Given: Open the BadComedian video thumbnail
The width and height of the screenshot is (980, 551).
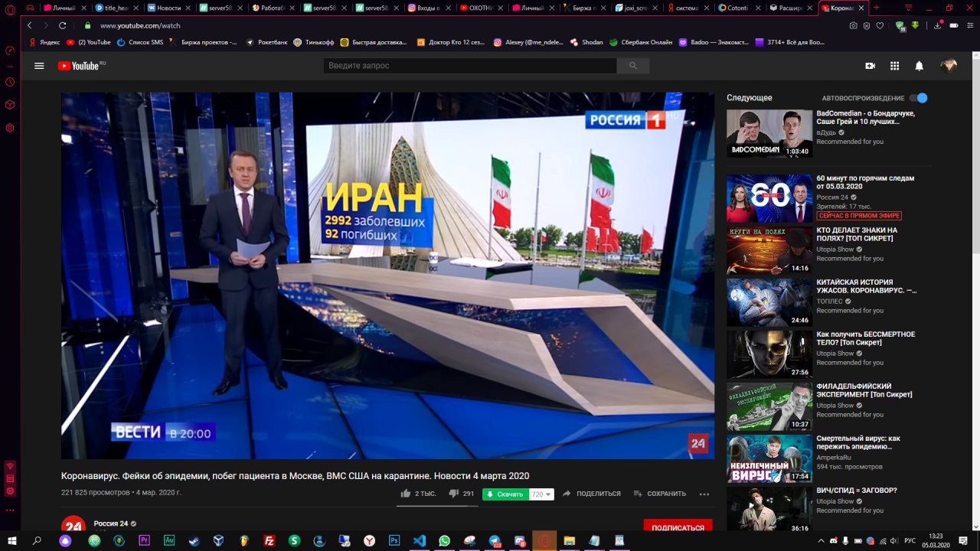Looking at the screenshot, I should pos(769,133).
